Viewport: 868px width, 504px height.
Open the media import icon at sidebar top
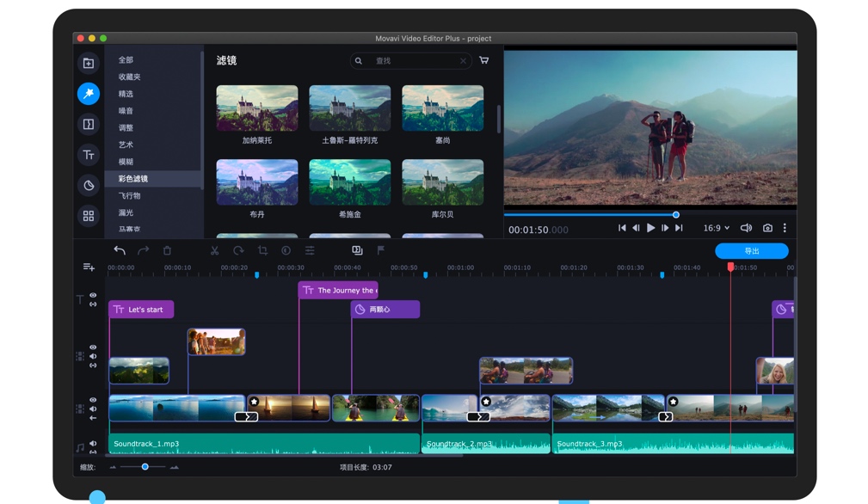click(x=89, y=63)
